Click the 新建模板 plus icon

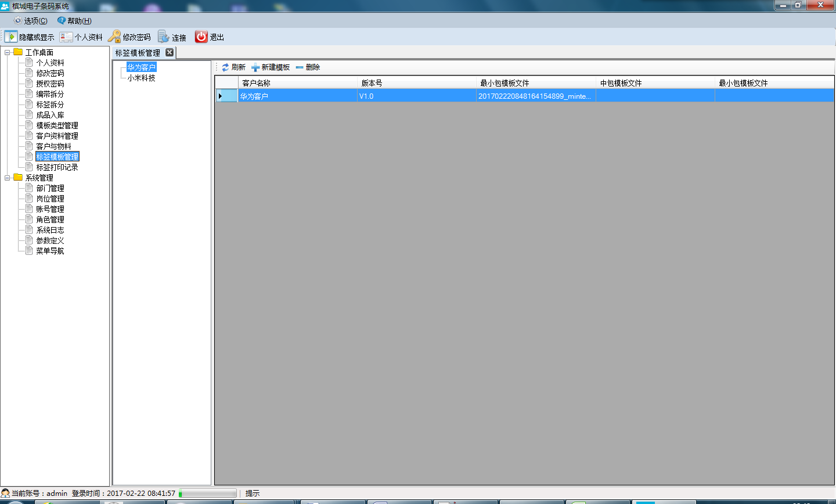click(x=255, y=67)
